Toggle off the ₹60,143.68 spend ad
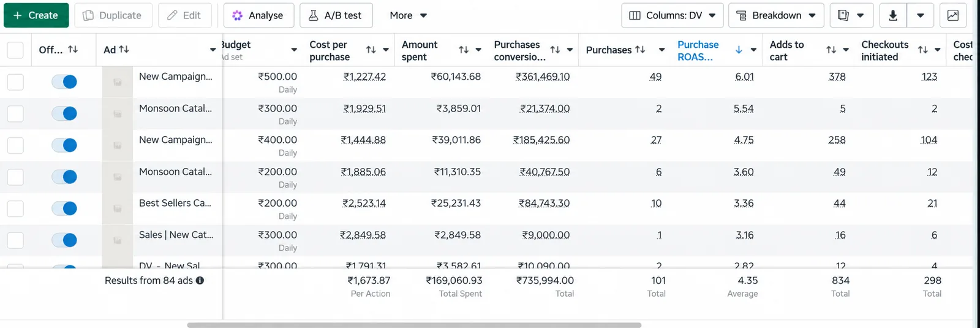 tap(64, 82)
